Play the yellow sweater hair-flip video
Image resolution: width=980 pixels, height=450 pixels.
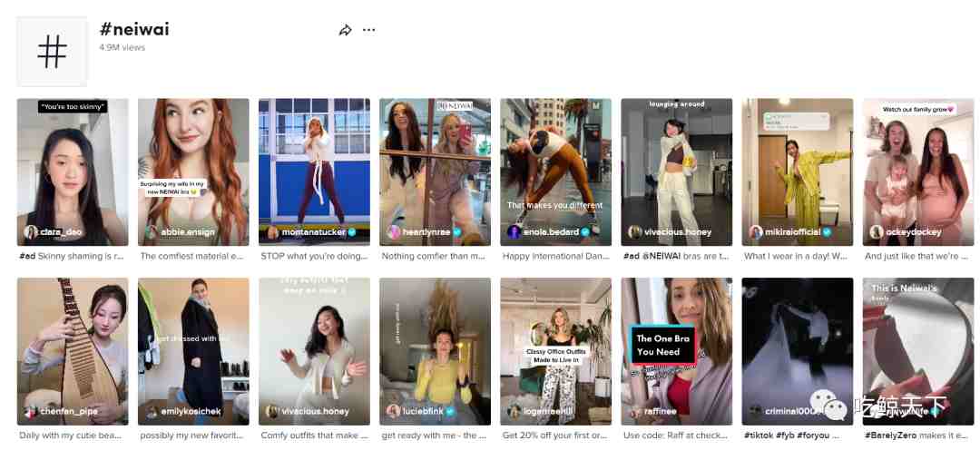click(435, 351)
